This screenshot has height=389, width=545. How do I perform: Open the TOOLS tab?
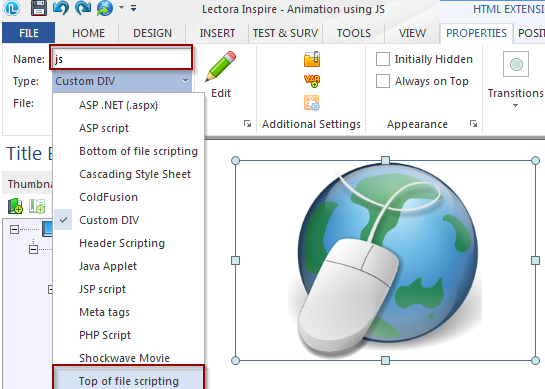click(353, 33)
